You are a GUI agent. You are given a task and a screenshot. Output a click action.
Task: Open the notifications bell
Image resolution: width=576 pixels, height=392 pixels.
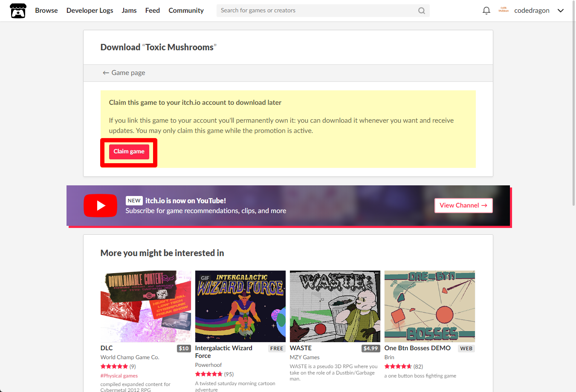(x=486, y=11)
